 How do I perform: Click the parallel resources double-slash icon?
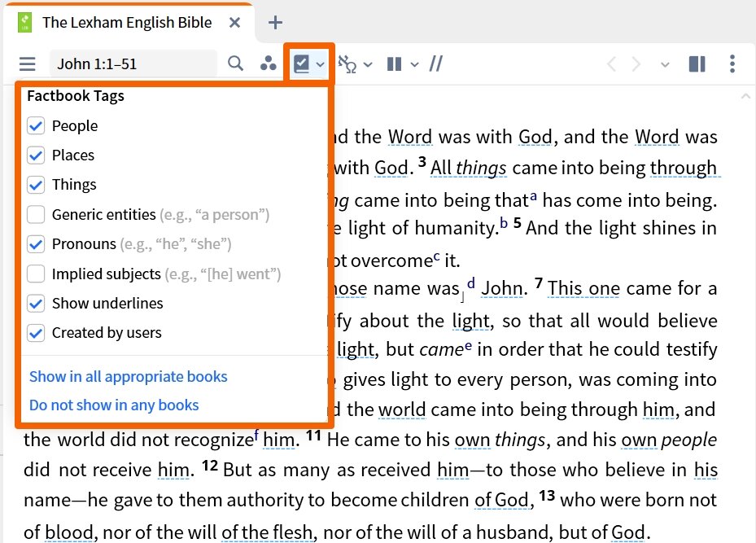click(x=436, y=63)
